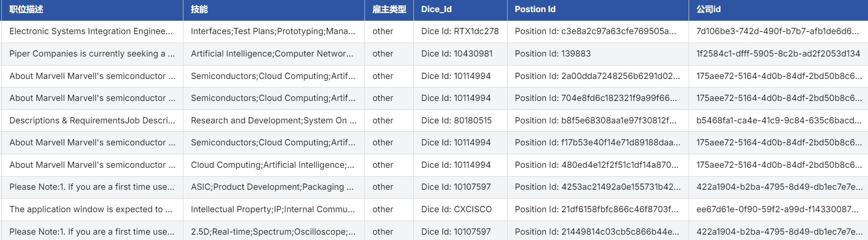Click the ASIC;Product Development;Packaging skills cell
Viewport: 868px width, 240px height.
272,187
